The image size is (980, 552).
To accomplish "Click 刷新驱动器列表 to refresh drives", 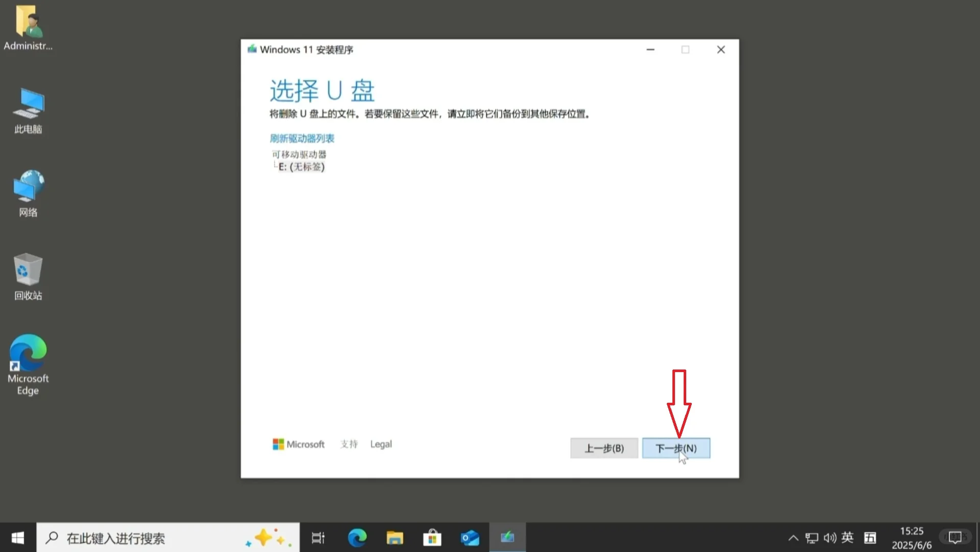I will (301, 138).
